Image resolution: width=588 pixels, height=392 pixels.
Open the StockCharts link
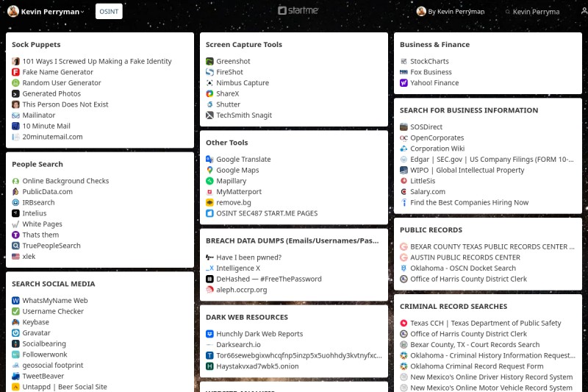[429, 61]
